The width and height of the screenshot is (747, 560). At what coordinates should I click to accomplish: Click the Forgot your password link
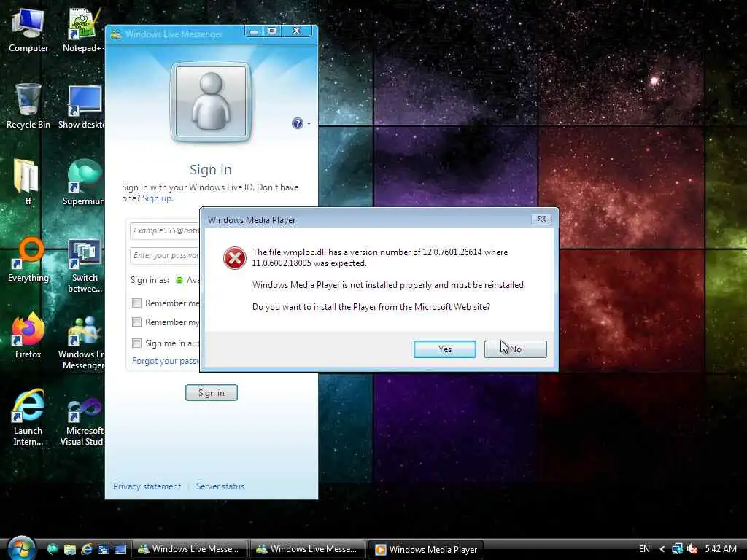pyautogui.click(x=166, y=361)
